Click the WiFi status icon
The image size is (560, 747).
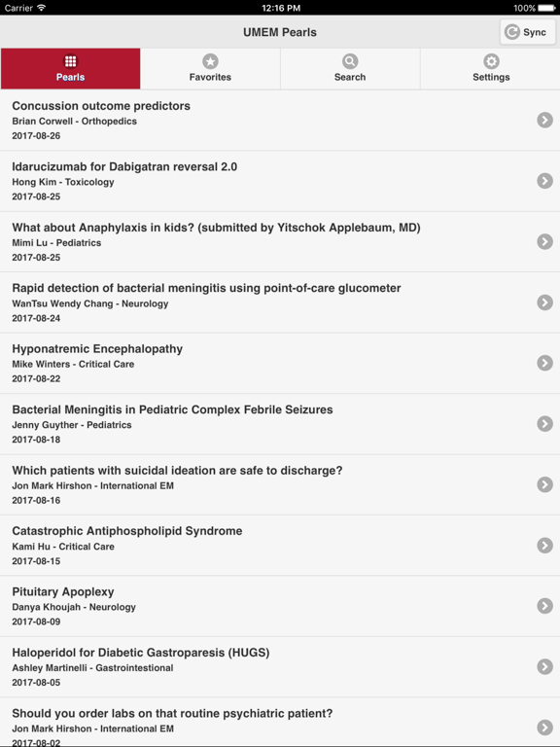click(42, 8)
